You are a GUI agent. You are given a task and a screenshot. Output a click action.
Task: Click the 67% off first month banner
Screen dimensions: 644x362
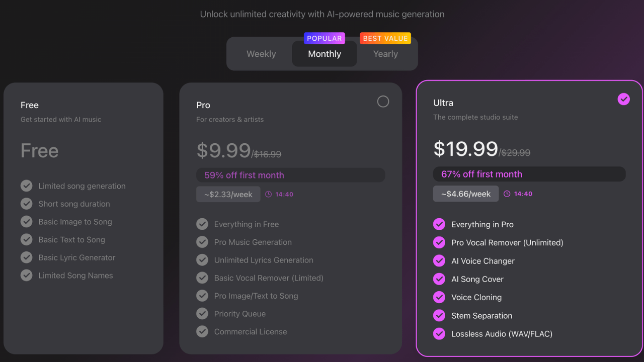(x=529, y=174)
